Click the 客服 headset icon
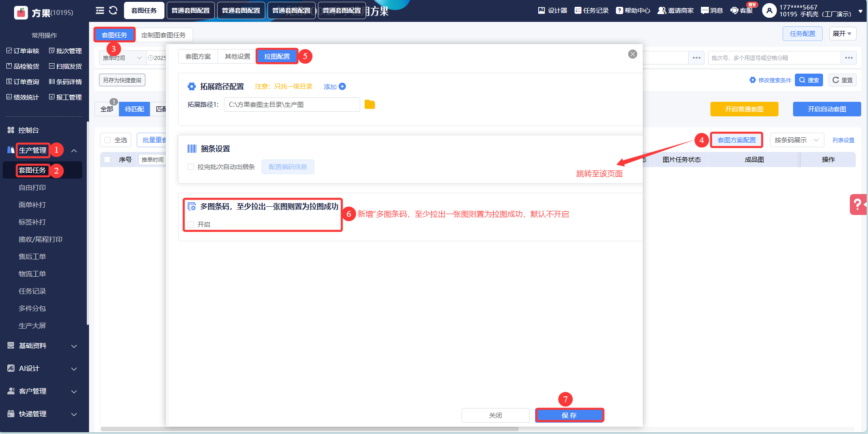Viewport: 868px width, 434px height. pos(734,10)
